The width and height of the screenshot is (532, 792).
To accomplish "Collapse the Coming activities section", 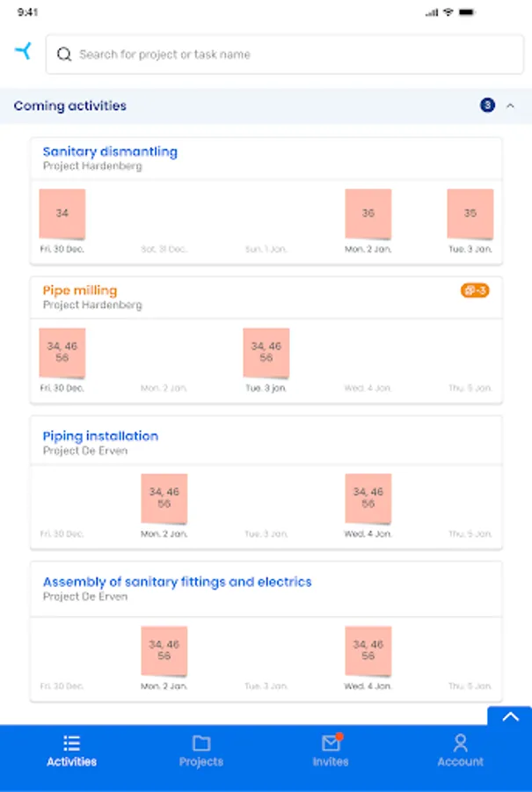I will click(510, 106).
